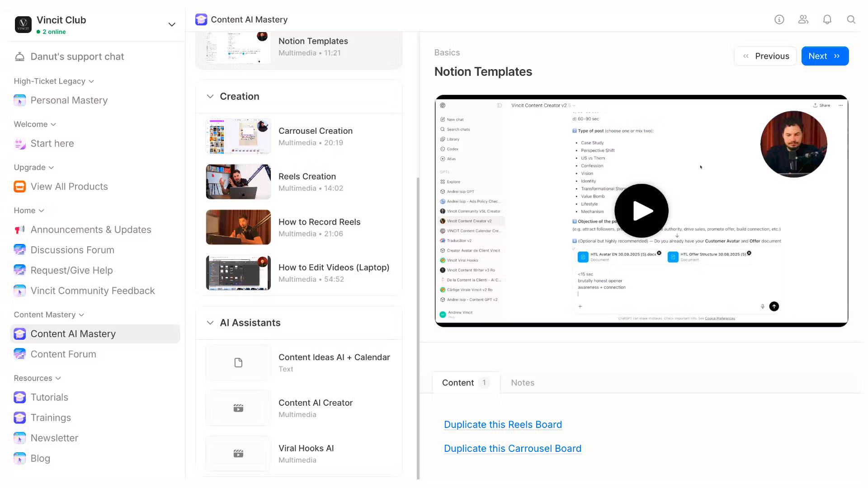
Task: Open the members list icon
Action: point(803,19)
